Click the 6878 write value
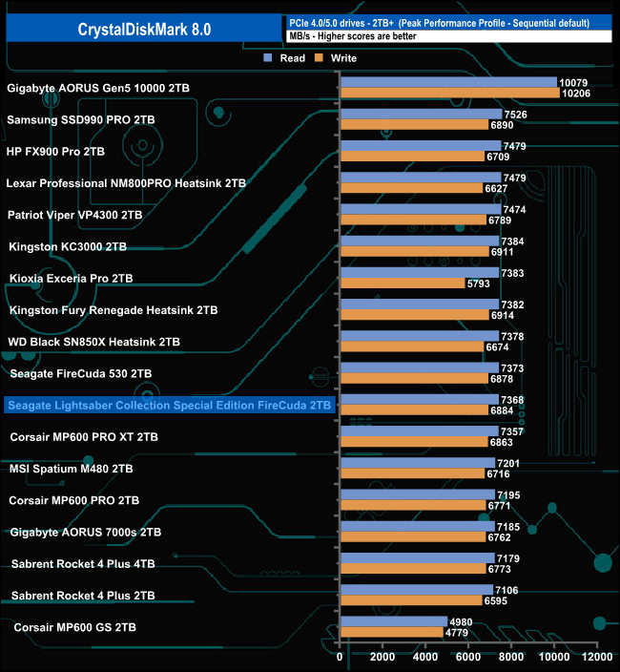This screenshot has height=672, width=620. click(x=502, y=379)
